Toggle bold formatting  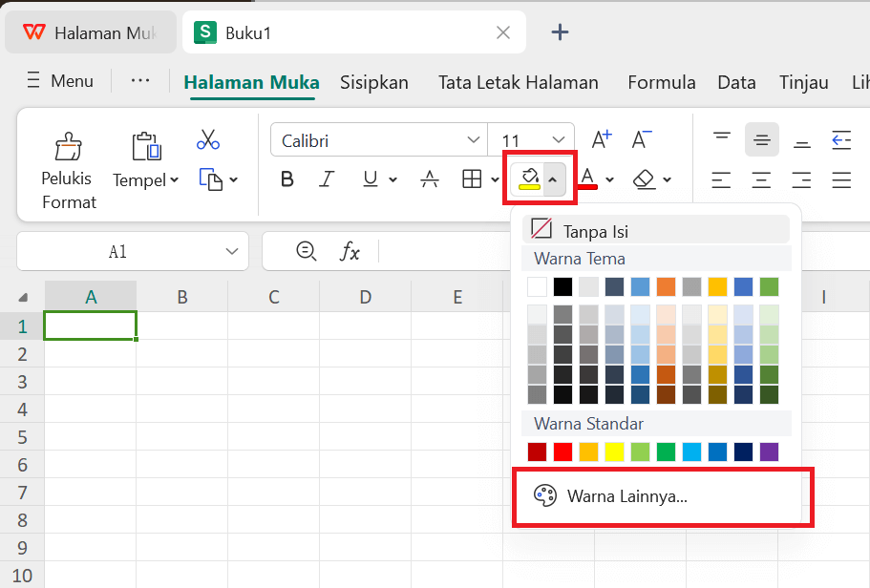click(286, 179)
